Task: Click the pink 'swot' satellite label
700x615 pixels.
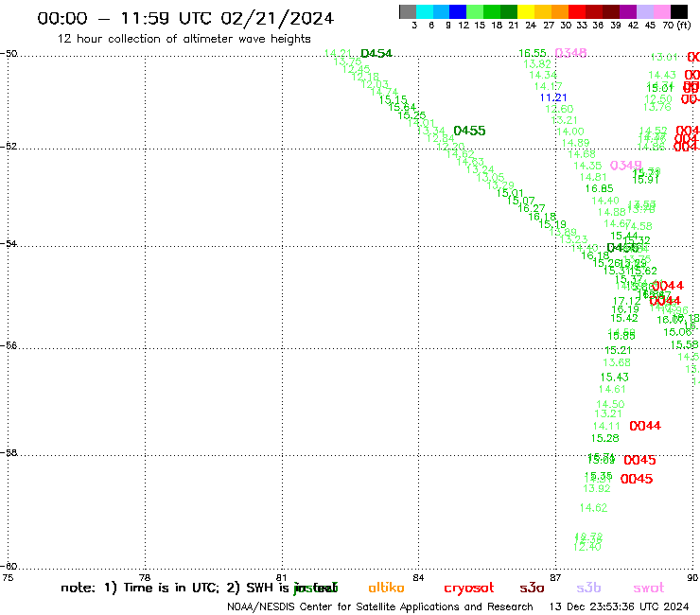Action: click(x=649, y=588)
